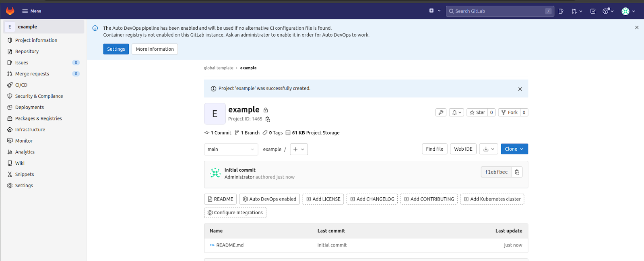The image size is (644, 261).
Task: Open 61 KB Project Storage link
Action: [312, 133]
